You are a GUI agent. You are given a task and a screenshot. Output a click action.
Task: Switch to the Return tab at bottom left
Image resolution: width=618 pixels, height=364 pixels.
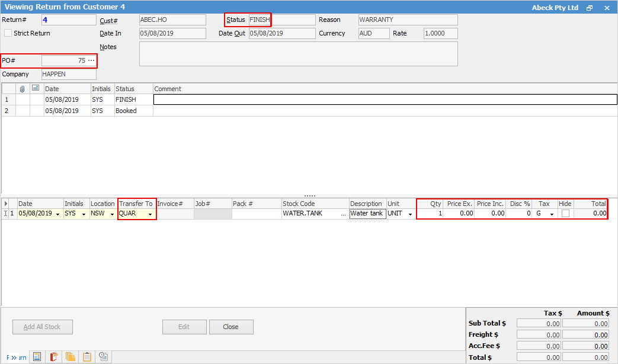[15, 357]
